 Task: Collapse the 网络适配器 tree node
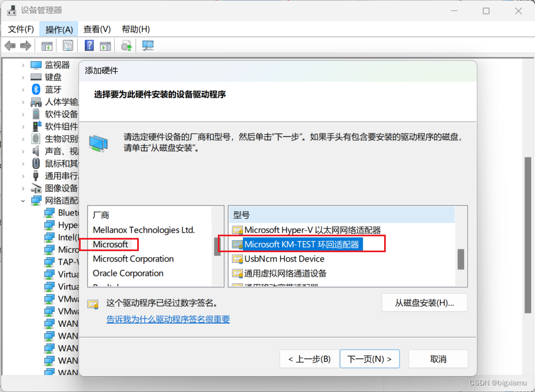pos(23,201)
